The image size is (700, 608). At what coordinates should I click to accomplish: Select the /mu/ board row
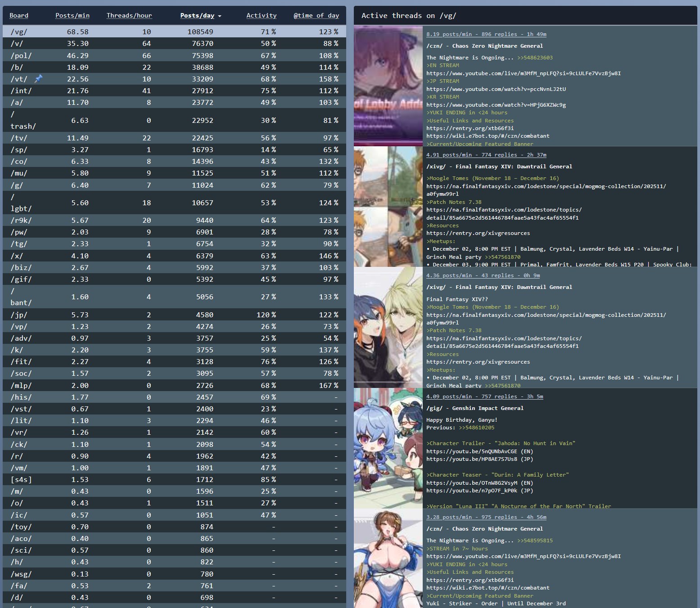click(174, 173)
